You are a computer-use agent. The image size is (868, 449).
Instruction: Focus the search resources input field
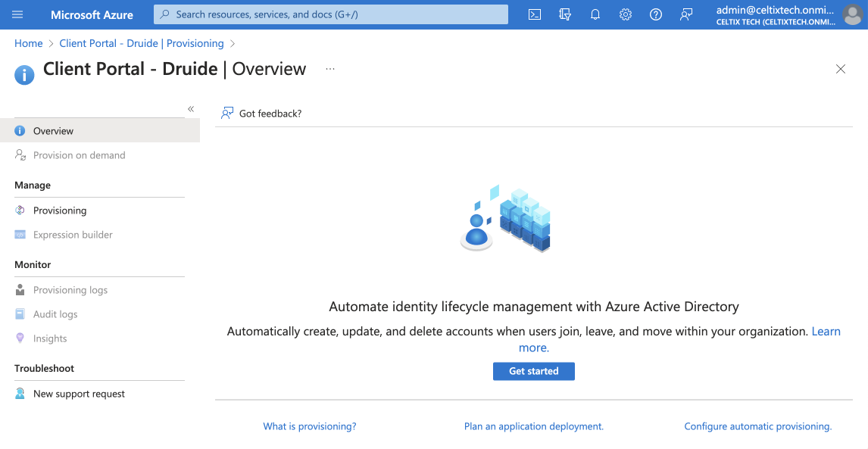(x=330, y=14)
